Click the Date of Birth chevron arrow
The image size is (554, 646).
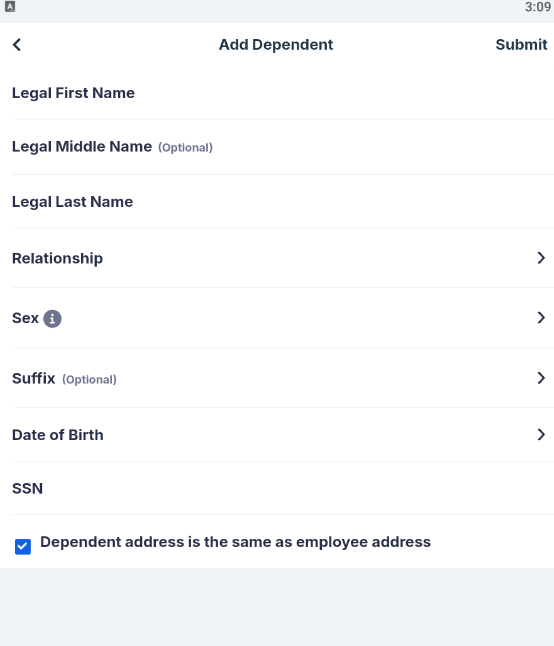(541, 434)
